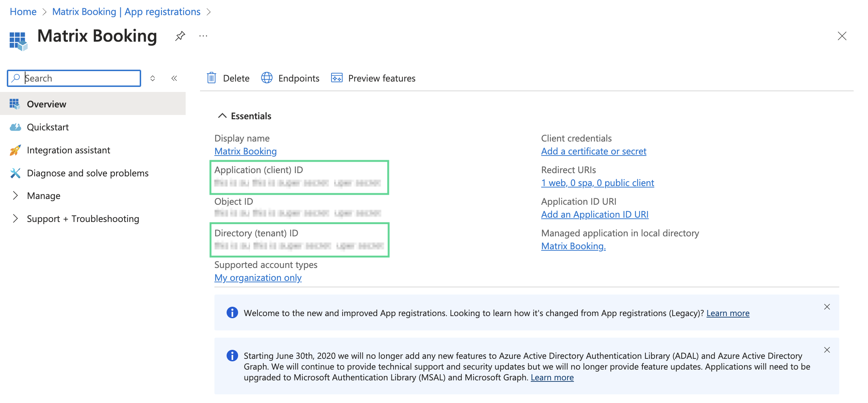Add an Application ID URI
868x403 pixels.
pyautogui.click(x=594, y=214)
